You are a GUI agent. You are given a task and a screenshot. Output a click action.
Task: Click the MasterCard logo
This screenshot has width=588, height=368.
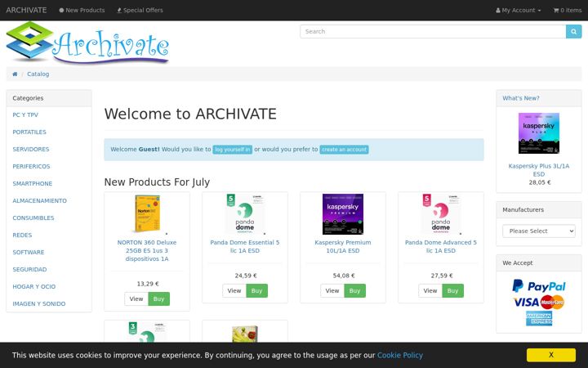coord(552,302)
